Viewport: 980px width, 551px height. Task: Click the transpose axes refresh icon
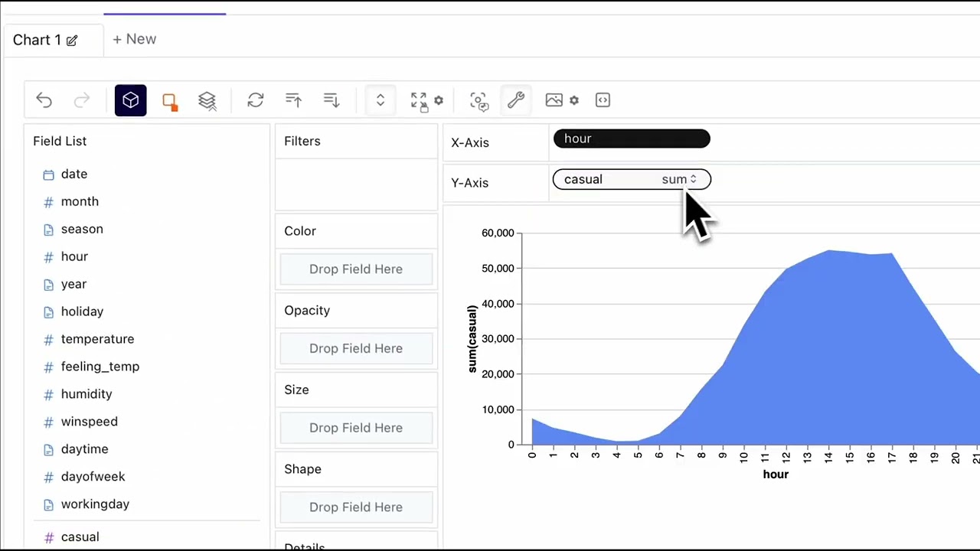click(x=256, y=100)
